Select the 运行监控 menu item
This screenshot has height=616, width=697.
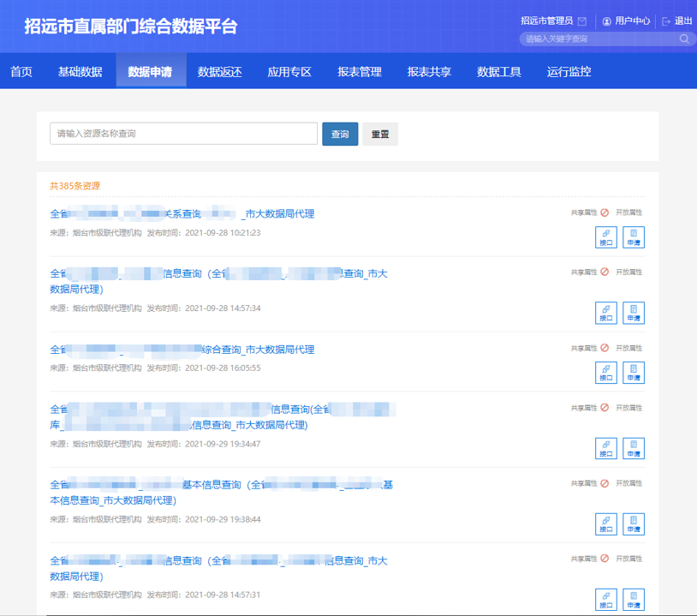(567, 72)
